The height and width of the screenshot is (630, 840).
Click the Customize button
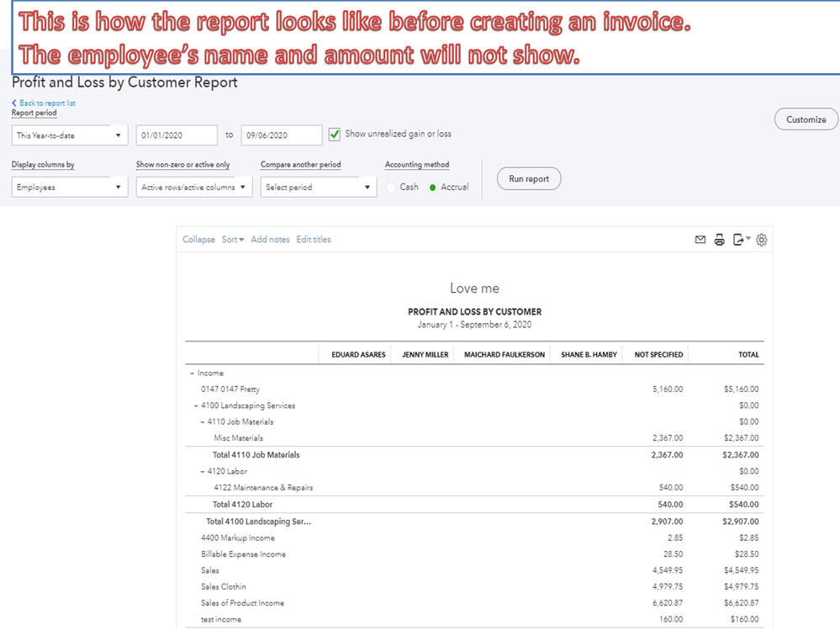point(806,119)
